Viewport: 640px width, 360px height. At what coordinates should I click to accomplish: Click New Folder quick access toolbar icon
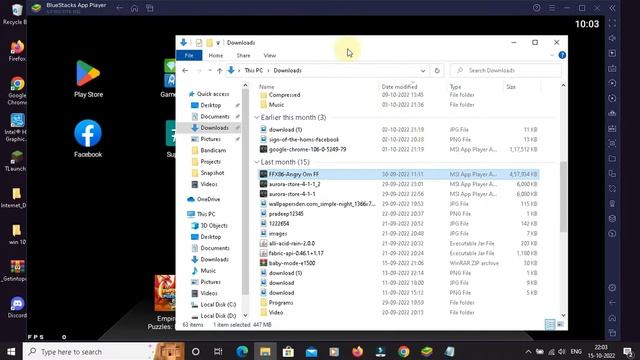click(209, 42)
